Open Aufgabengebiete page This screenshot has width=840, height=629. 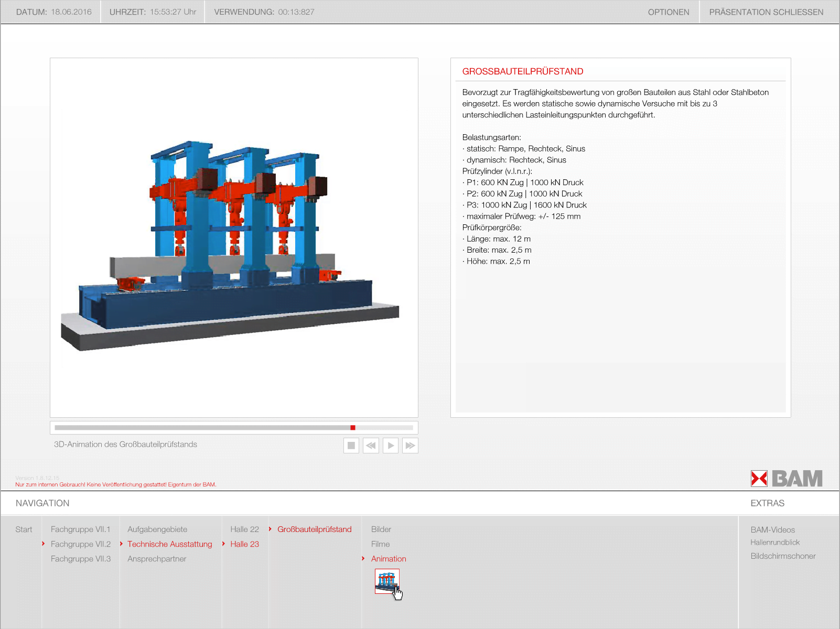[157, 529]
